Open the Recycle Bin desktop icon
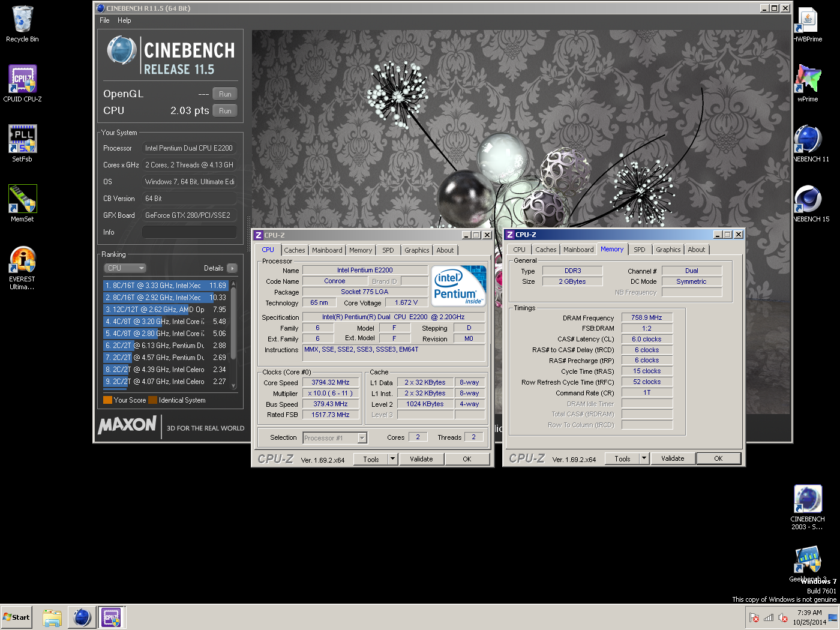Viewport: 840px width, 630px height. point(22,24)
